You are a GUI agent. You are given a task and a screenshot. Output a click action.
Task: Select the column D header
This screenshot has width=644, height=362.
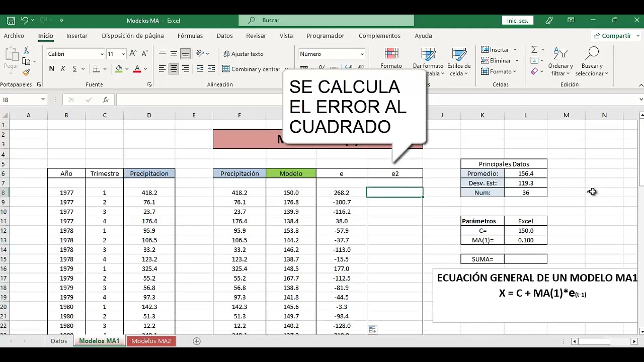point(149,115)
